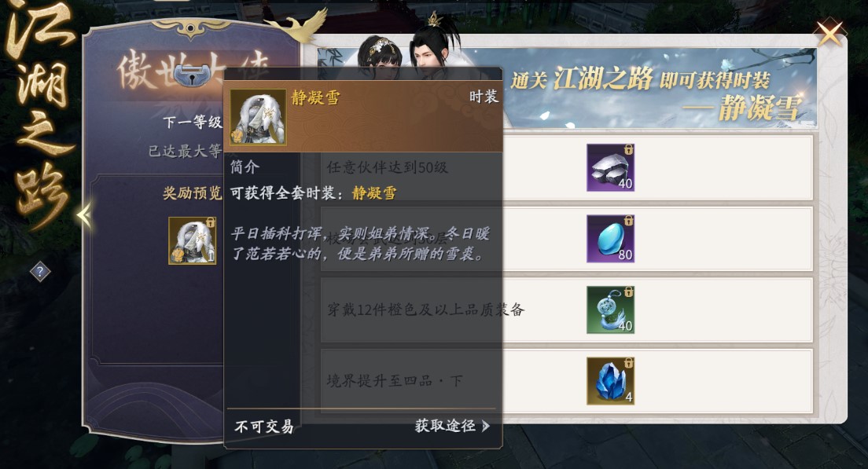Open the jade pendant reward icon
The height and width of the screenshot is (469, 868).
click(x=611, y=310)
